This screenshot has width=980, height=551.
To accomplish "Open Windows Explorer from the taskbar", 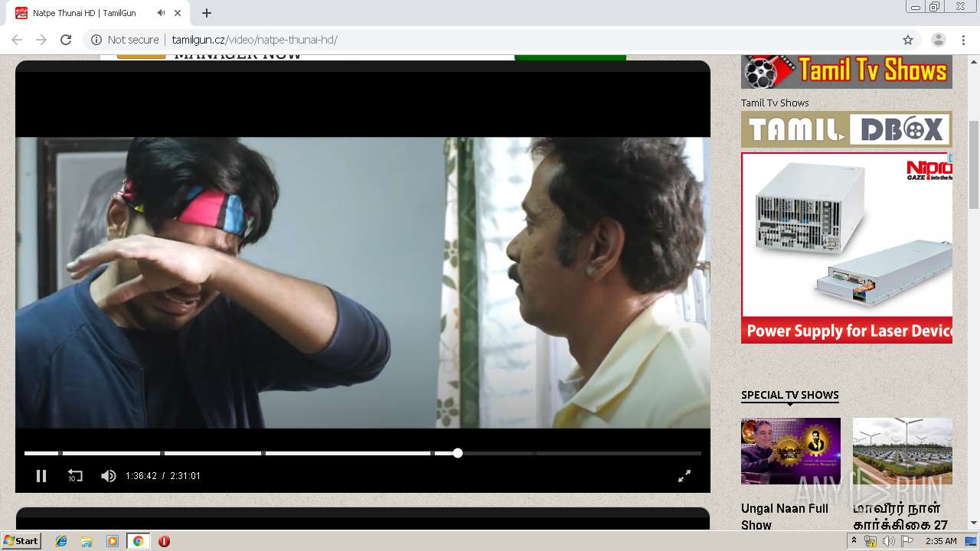I will (x=87, y=541).
